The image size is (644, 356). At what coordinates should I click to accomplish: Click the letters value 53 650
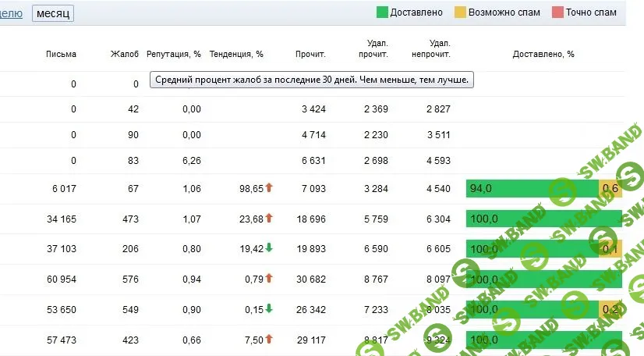(62, 309)
